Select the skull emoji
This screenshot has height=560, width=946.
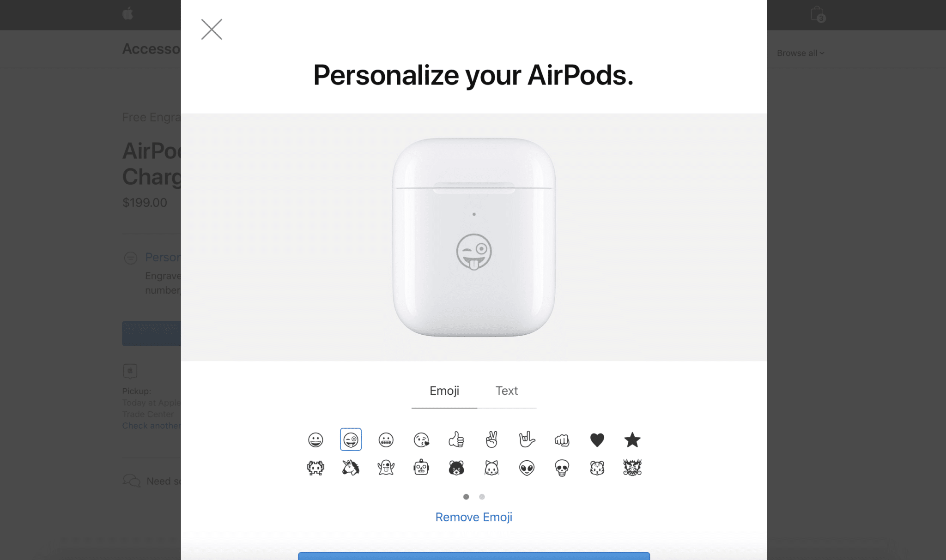(x=562, y=468)
